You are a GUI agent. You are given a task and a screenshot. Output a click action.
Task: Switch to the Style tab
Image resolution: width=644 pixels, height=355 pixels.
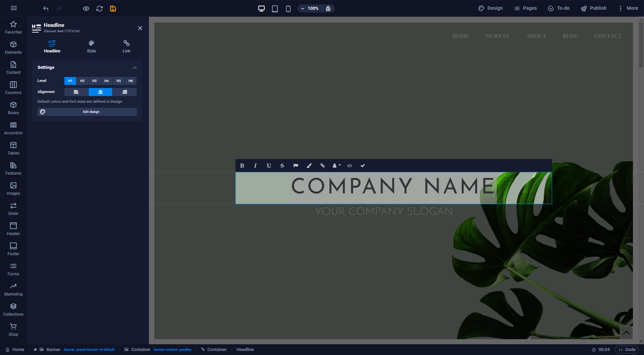pyautogui.click(x=91, y=47)
